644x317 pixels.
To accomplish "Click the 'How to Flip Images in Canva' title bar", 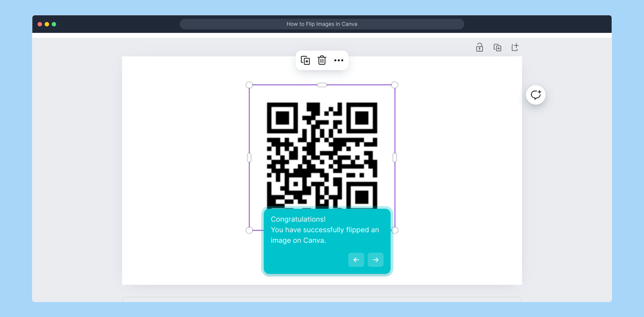I will (322, 24).
